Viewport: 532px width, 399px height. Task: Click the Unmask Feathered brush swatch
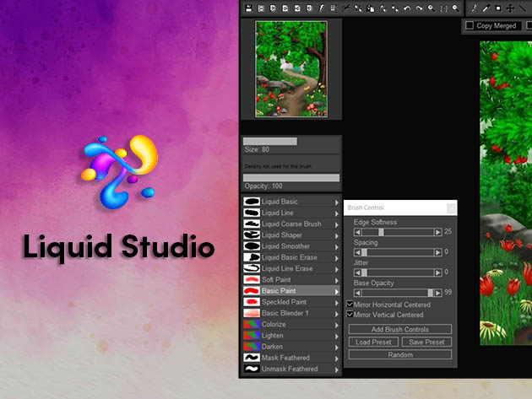[x=252, y=369]
